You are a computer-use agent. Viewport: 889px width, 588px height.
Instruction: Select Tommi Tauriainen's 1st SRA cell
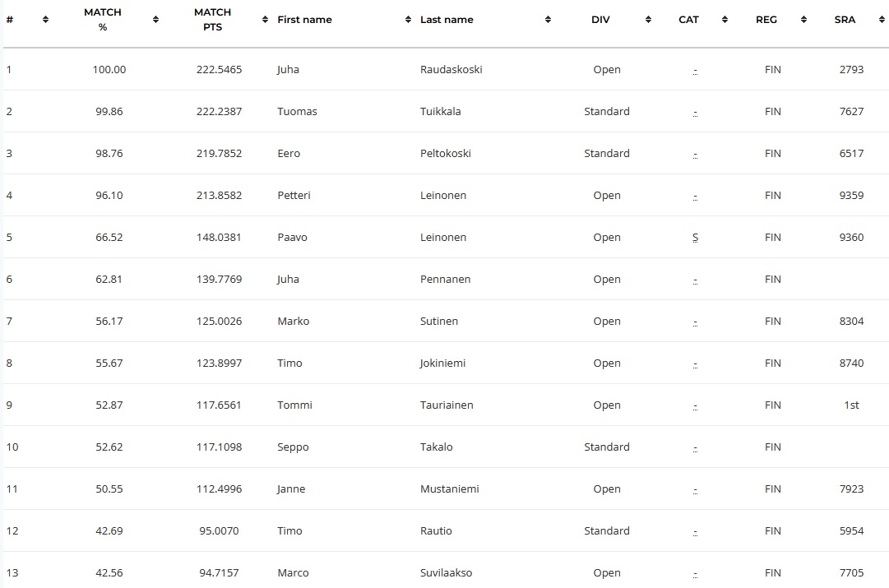[851, 405]
